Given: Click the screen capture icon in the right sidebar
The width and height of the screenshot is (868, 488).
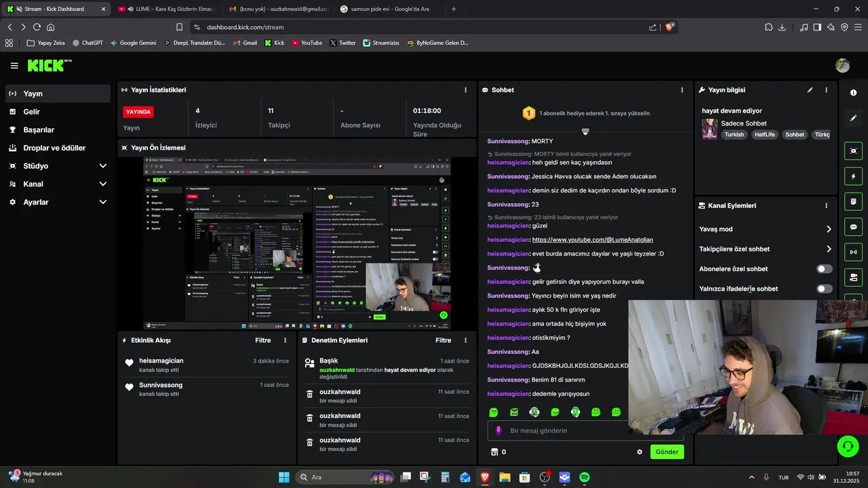Looking at the screenshot, I should [x=853, y=151].
